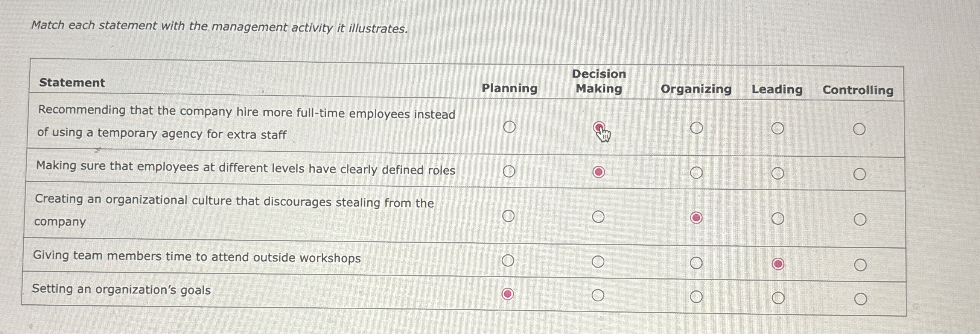Select Decision Making for the discourages stealing statement
The image size is (980, 334).
coord(598,216)
